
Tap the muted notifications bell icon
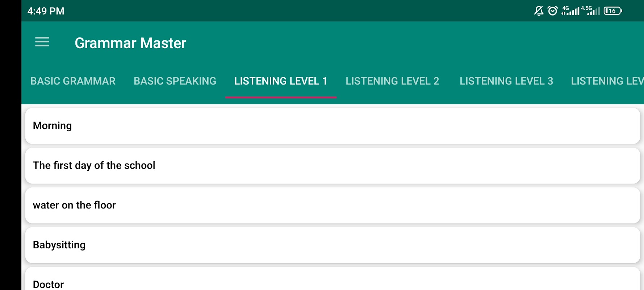coord(539,11)
